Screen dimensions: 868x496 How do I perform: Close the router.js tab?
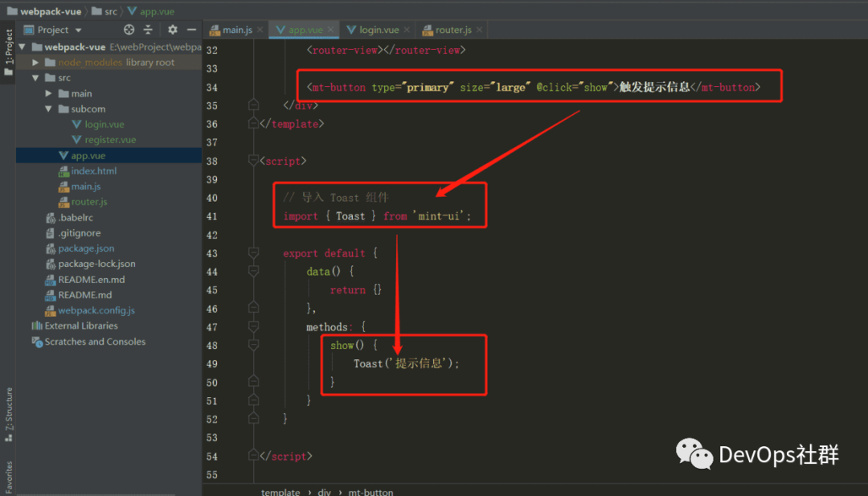tap(479, 30)
